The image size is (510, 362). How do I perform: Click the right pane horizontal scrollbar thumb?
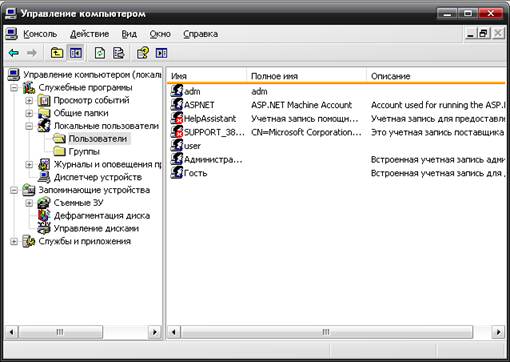[x=326, y=332]
